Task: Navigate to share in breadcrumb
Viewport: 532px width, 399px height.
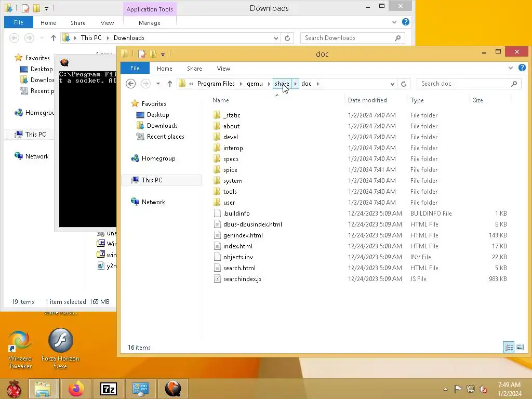Action: coord(282,84)
